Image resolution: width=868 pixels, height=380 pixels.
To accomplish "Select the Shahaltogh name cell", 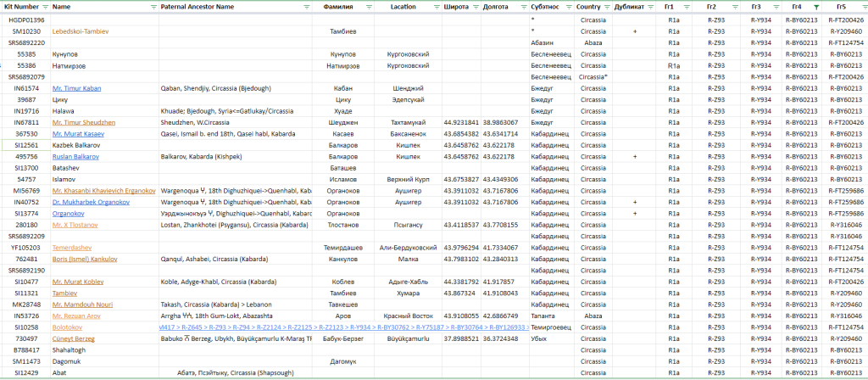I will (104, 350).
